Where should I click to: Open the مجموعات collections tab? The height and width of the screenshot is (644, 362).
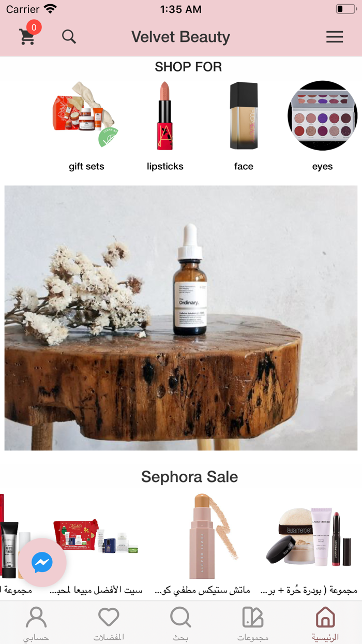pyautogui.click(x=253, y=623)
